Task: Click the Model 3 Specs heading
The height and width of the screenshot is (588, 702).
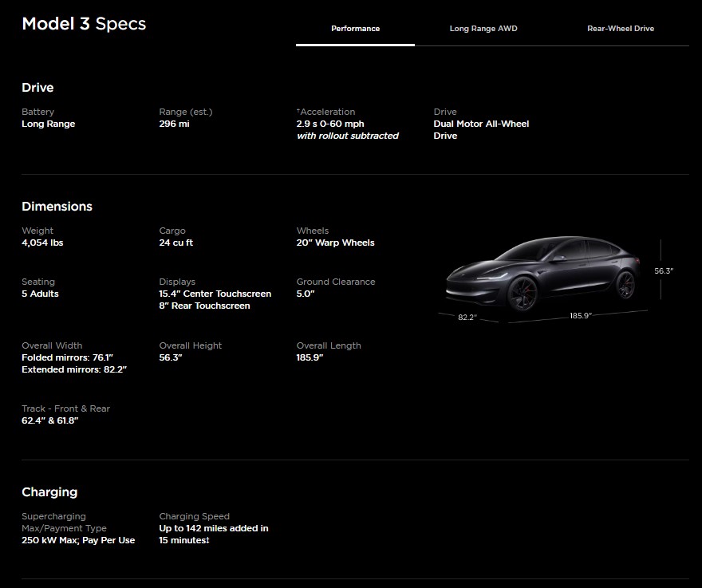Action: tap(84, 24)
